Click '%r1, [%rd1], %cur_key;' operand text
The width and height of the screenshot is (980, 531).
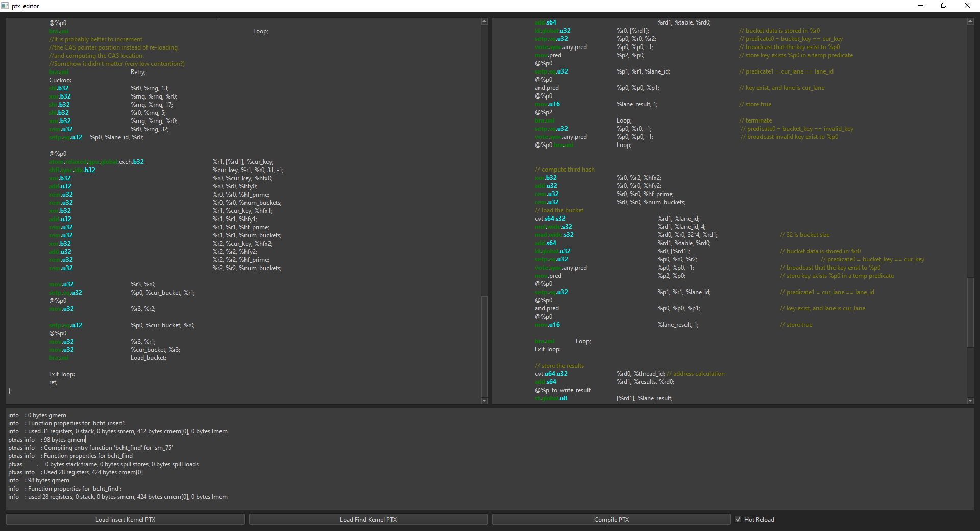243,162
